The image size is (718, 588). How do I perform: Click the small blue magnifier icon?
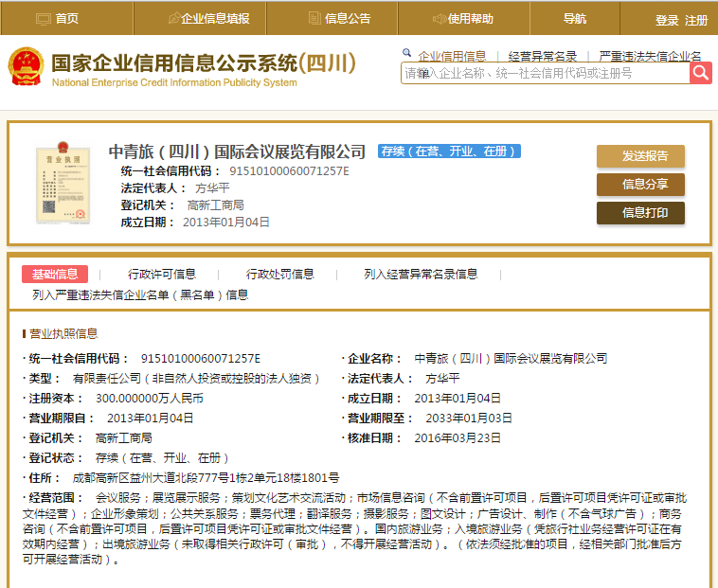pyautogui.click(x=406, y=53)
